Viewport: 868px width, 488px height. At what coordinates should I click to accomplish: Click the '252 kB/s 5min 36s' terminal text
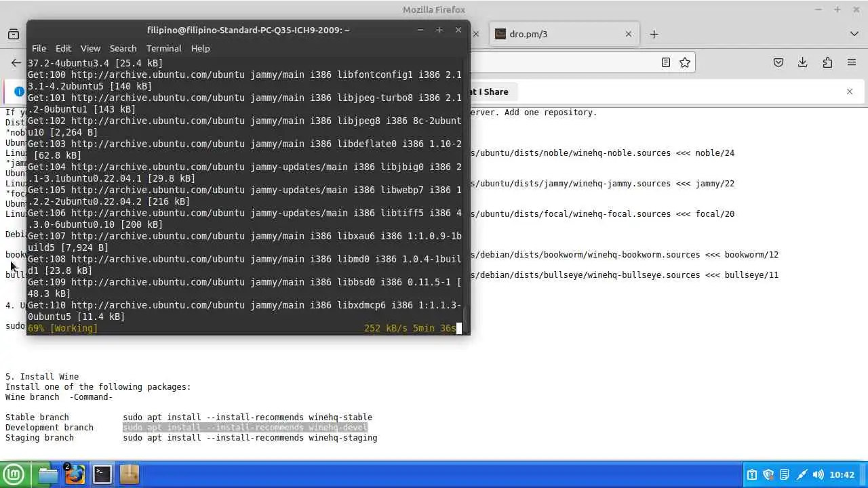click(410, 328)
